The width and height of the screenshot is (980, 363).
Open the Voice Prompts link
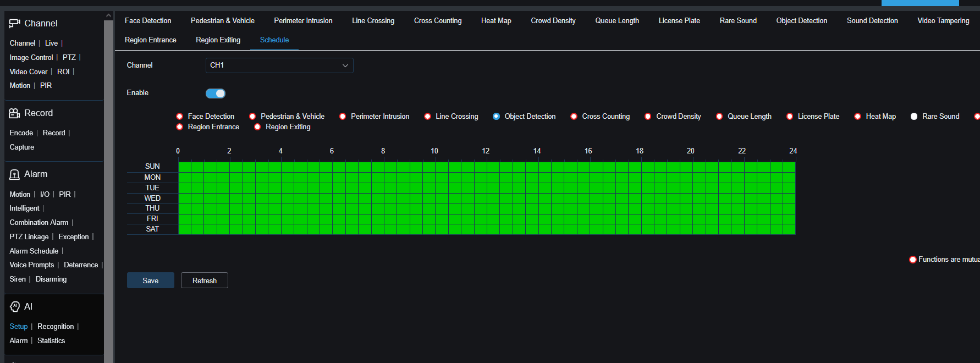tap(32, 265)
